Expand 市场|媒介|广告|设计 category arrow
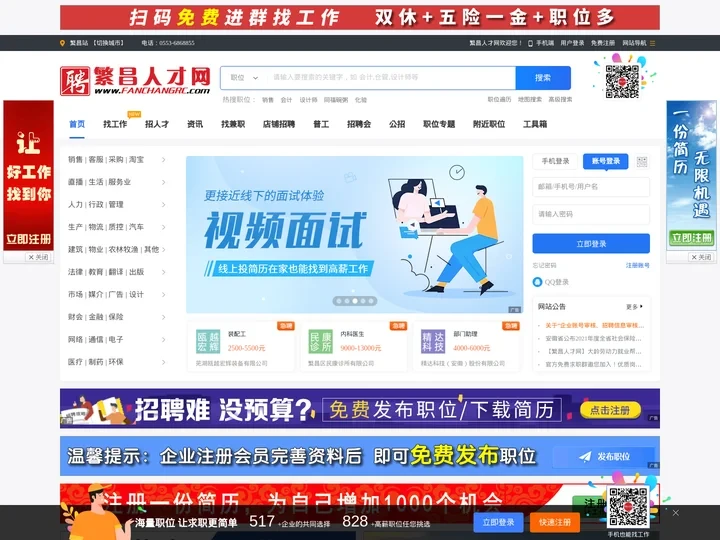This screenshot has width=720, height=540. [x=163, y=295]
